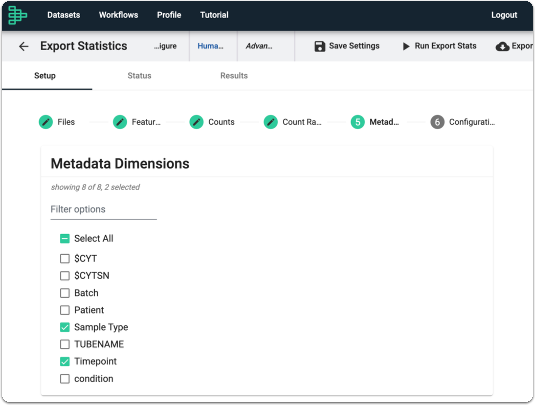The height and width of the screenshot is (405, 535).
Task: Click the step 6 Configuration circle
Action: point(437,122)
